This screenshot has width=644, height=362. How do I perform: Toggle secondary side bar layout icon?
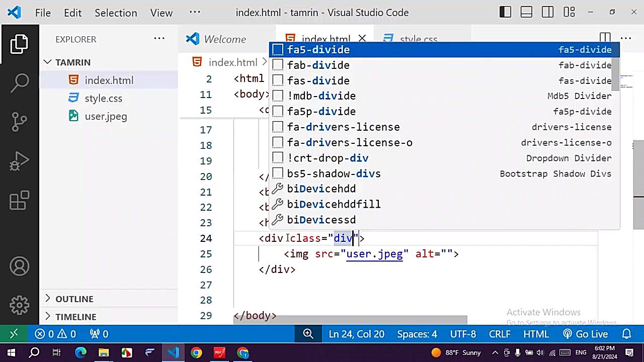point(547,12)
